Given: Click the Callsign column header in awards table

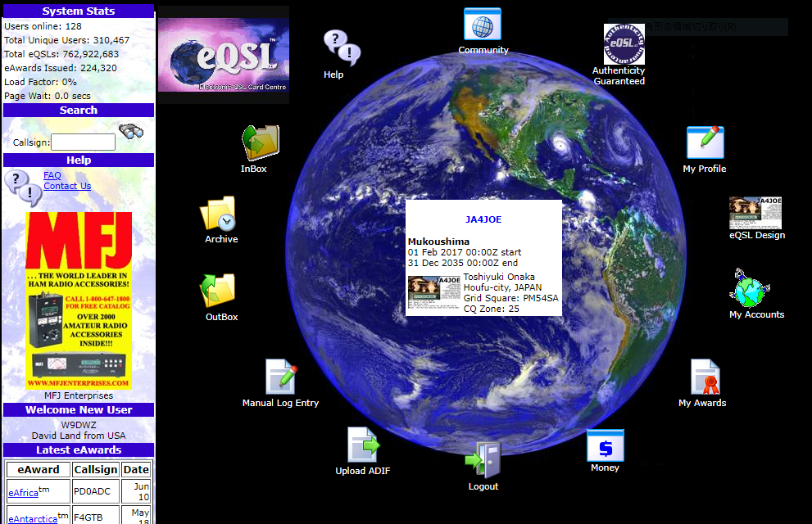Looking at the screenshot, I should pyautogui.click(x=95, y=470).
